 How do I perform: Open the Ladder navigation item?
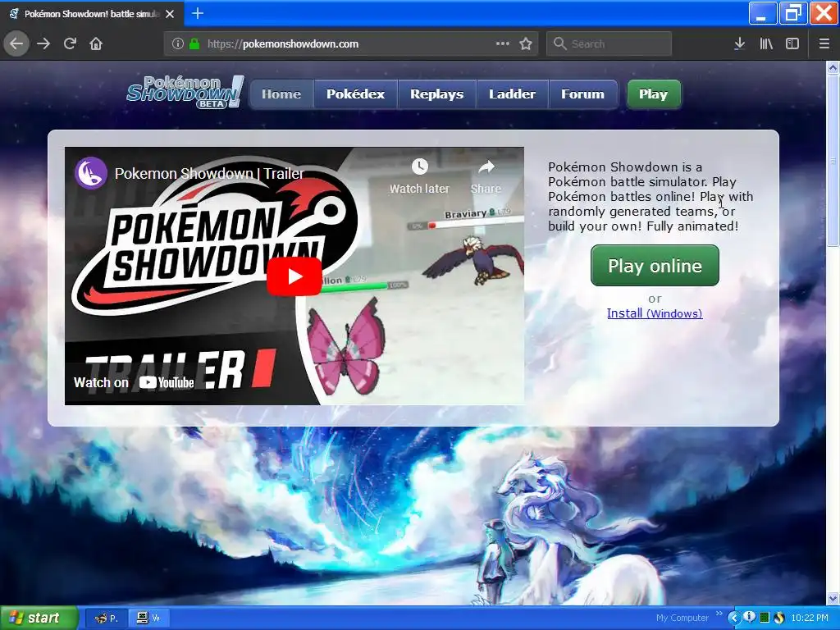[512, 94]
